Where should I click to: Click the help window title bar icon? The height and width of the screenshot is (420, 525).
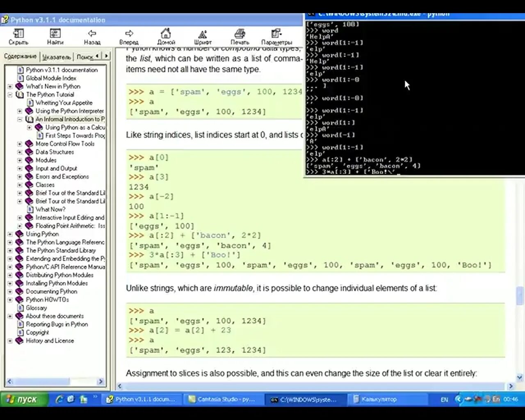(x=5, y=19)
